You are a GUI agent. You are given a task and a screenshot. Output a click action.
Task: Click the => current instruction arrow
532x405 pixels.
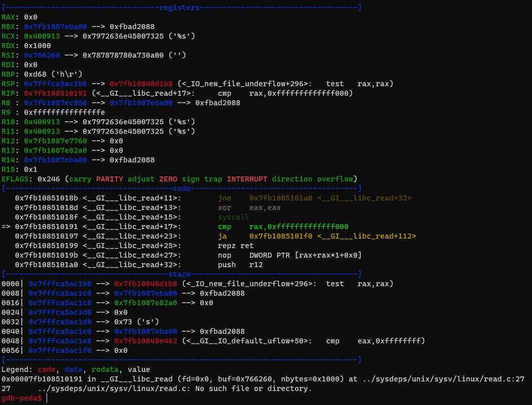tap(6, 227)
